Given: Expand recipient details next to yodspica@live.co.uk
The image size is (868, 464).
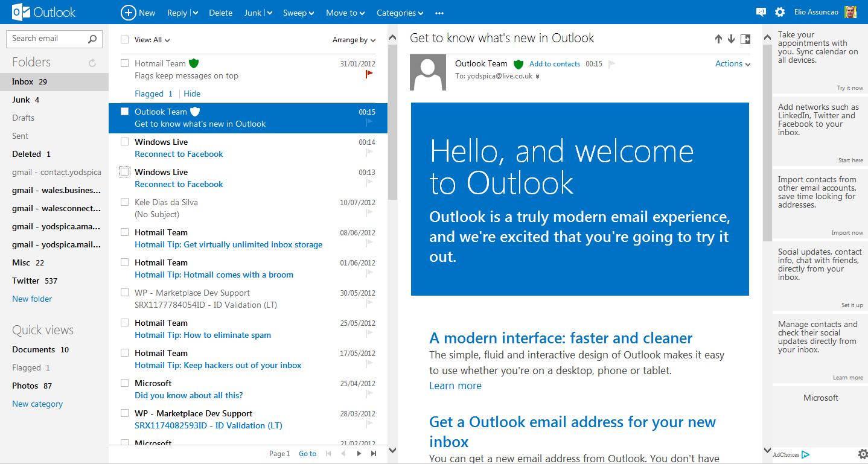Looking at the screenshot, I should pyautogui.click(x=537, y=76).
